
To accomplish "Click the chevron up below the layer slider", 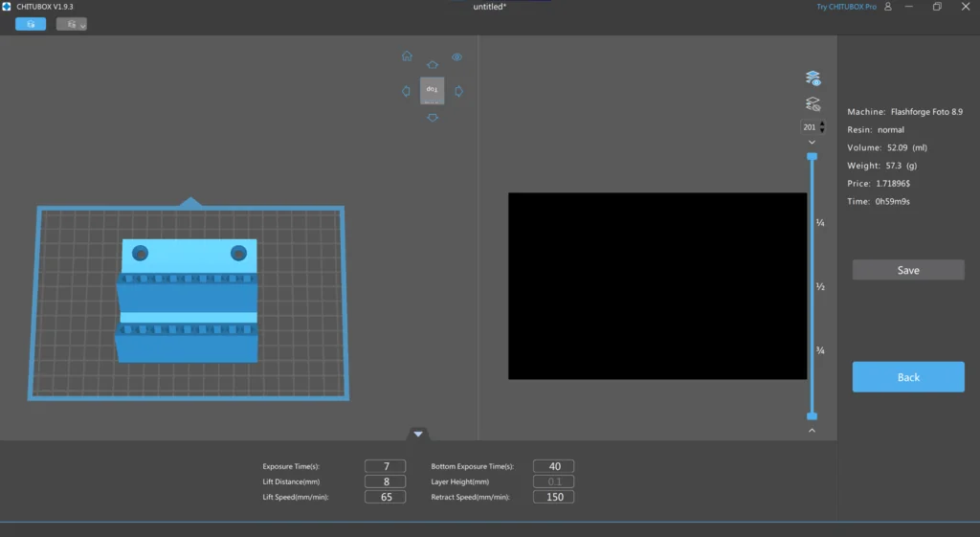I will tap(813, 431).
